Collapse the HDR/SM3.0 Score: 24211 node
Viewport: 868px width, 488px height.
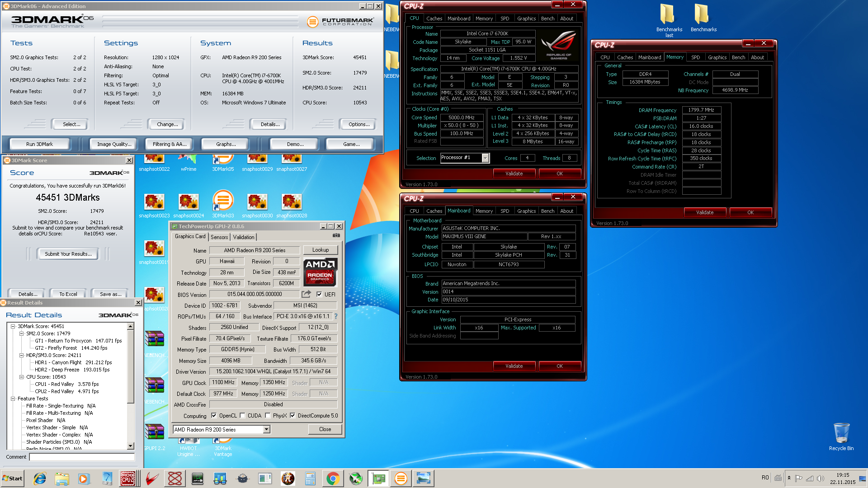21,355
